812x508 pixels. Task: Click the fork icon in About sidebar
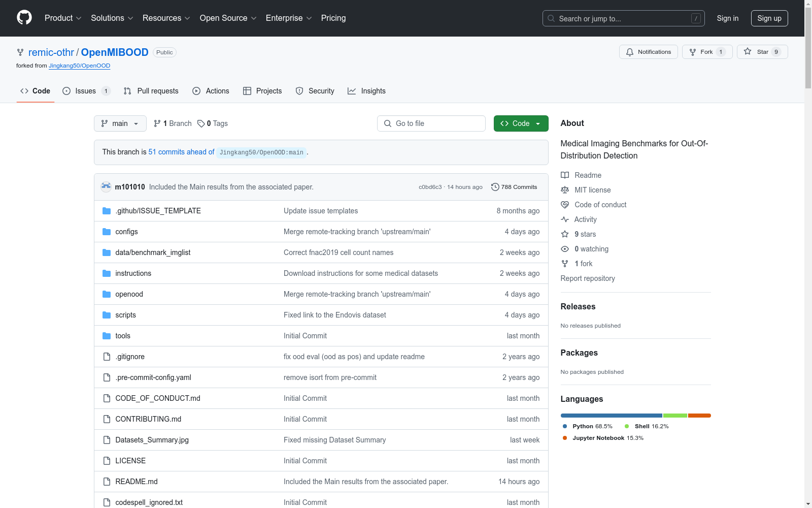click(x=565, y=264)
